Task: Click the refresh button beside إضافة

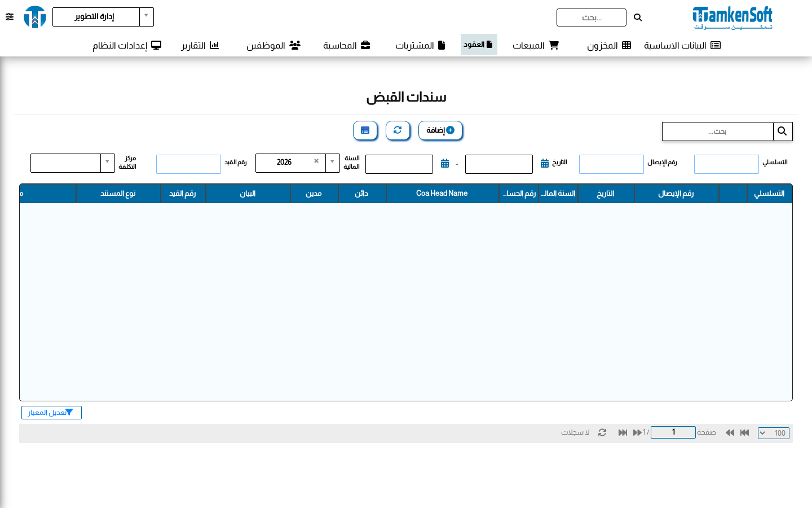Action: [x=398, y=130]
